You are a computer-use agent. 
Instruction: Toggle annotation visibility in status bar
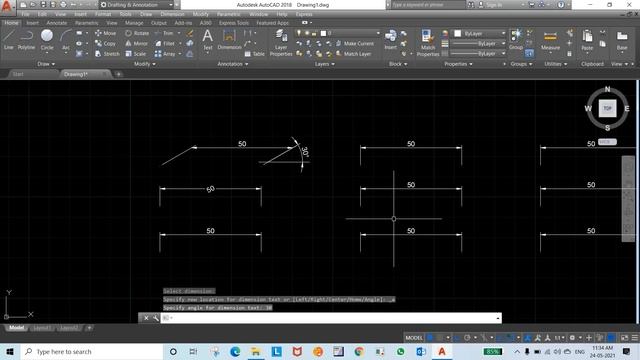click(538, 338)
